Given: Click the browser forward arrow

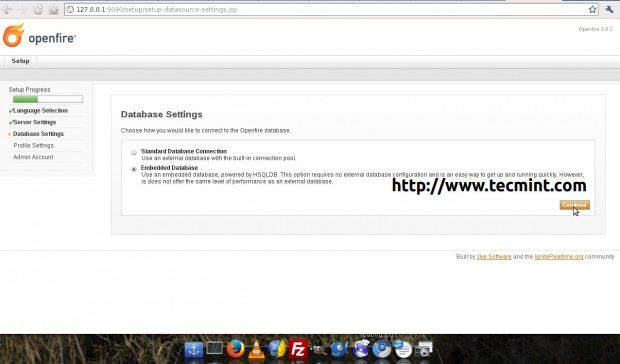Looking at the screenshot, I should point(23,9).
